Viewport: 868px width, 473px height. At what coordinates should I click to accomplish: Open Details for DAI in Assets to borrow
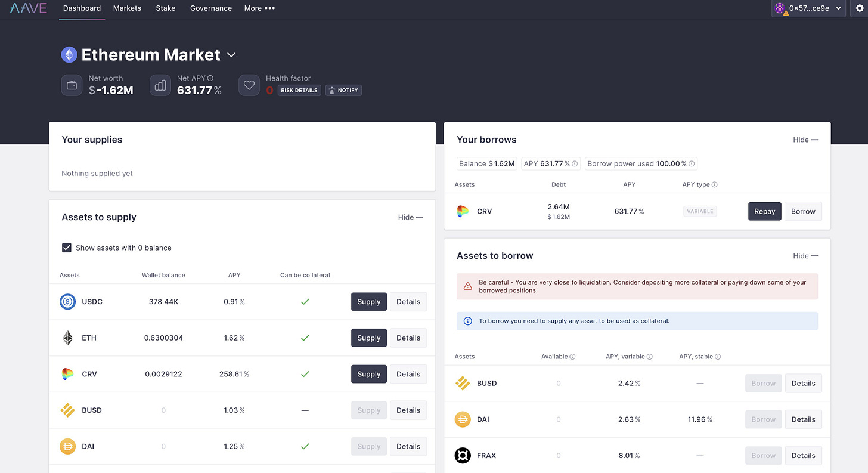pyautogui.click(x=803, y=419)
